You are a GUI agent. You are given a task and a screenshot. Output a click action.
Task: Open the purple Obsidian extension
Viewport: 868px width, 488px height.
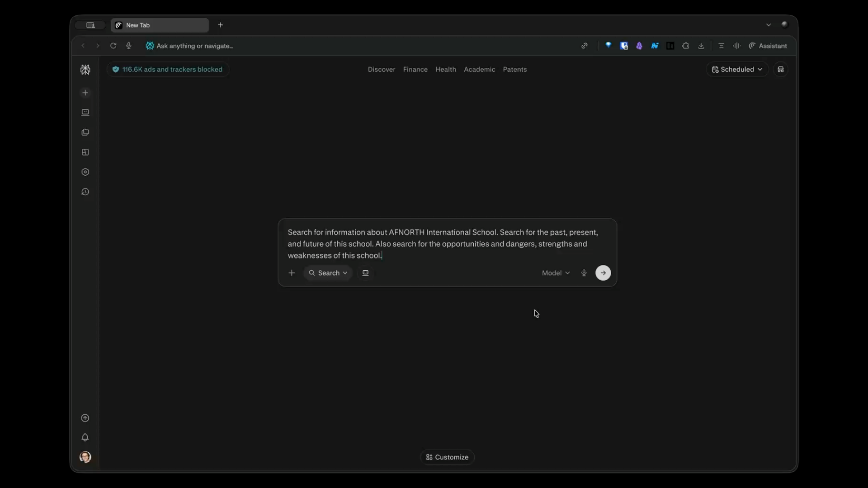click(639, 46)
